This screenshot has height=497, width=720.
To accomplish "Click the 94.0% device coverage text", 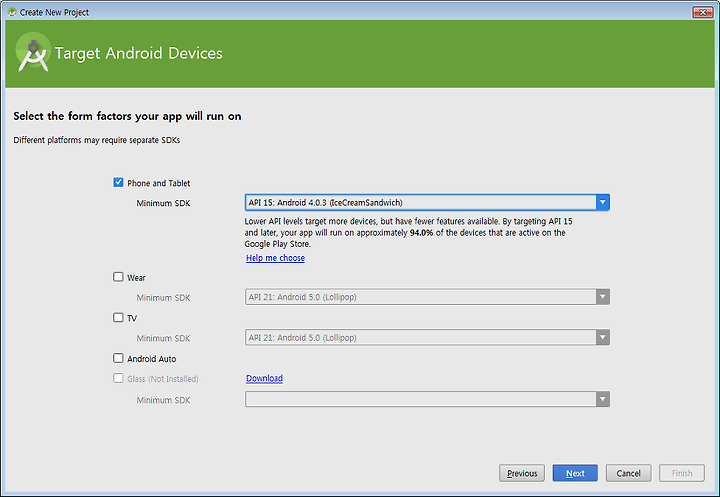I will [421, 233].
